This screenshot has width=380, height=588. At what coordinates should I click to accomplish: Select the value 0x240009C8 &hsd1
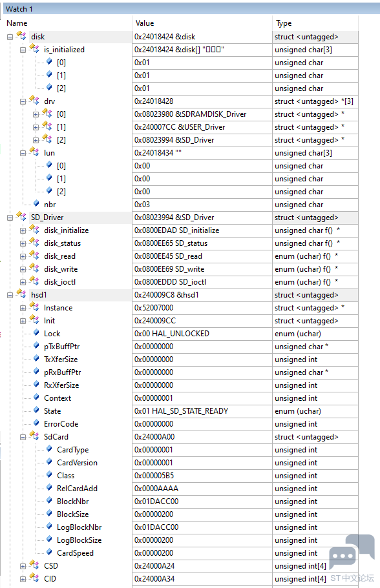pyautogui.click(x=167, y=295)
